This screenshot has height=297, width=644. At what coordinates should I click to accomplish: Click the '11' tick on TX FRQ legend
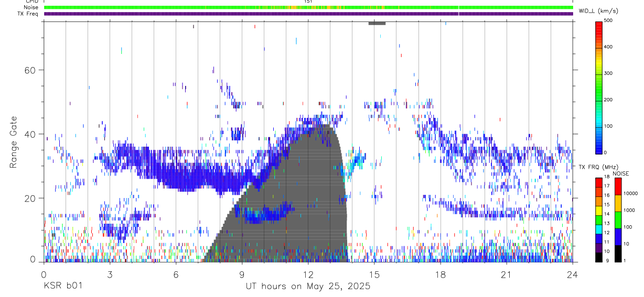click(607, 242)
